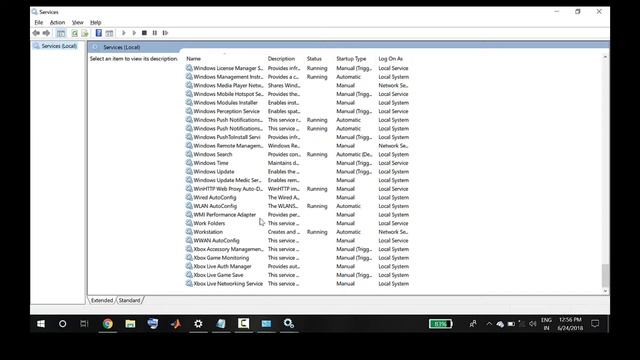Select the Windows Update Medic Service row
The image size is (640, 360).
pos(298,180)
